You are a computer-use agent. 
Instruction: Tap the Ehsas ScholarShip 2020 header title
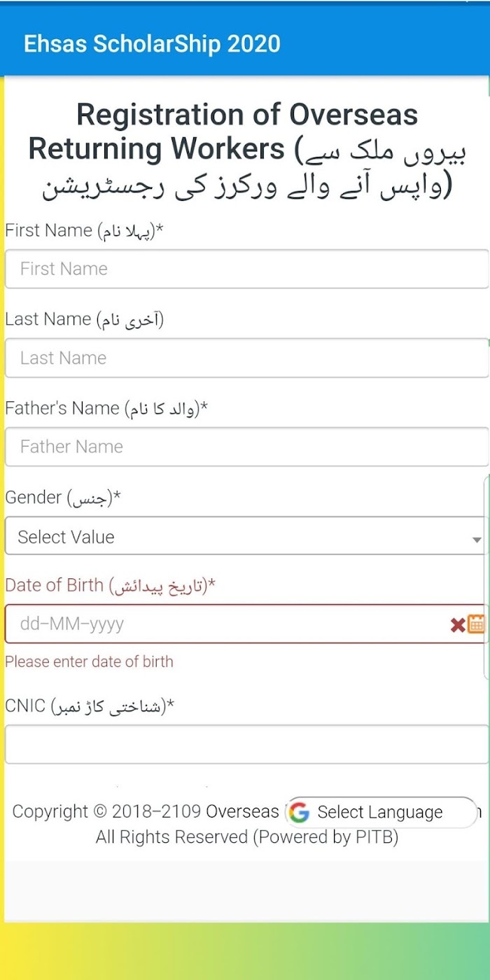click(152, 43)
